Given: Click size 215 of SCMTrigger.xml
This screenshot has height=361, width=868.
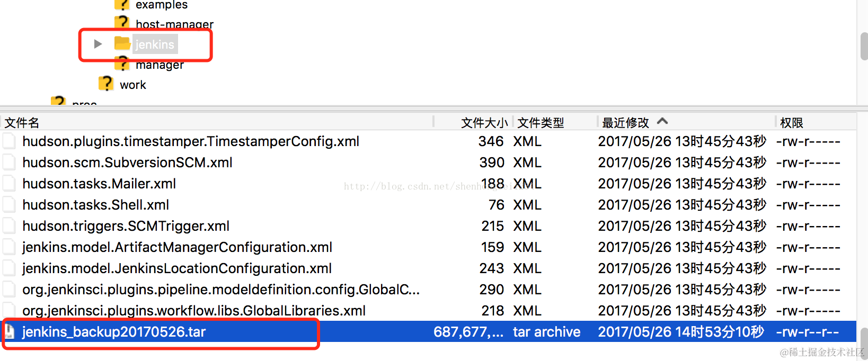Looking at the screenshot, I should coord(493,226).
